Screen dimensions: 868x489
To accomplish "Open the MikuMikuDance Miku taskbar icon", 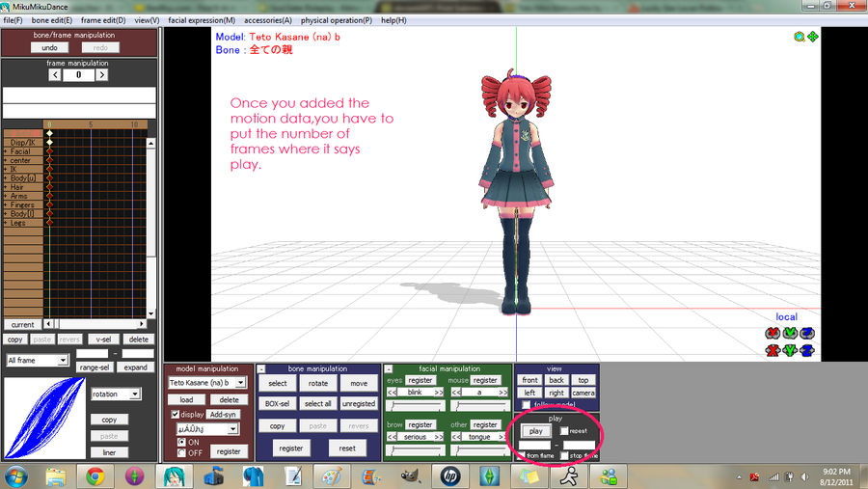I will pos(174,476).
